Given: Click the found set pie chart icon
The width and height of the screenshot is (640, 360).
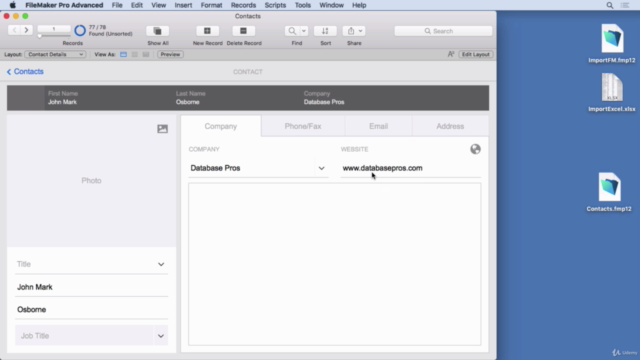Looking at the screenshot, I should pos(80,31).
